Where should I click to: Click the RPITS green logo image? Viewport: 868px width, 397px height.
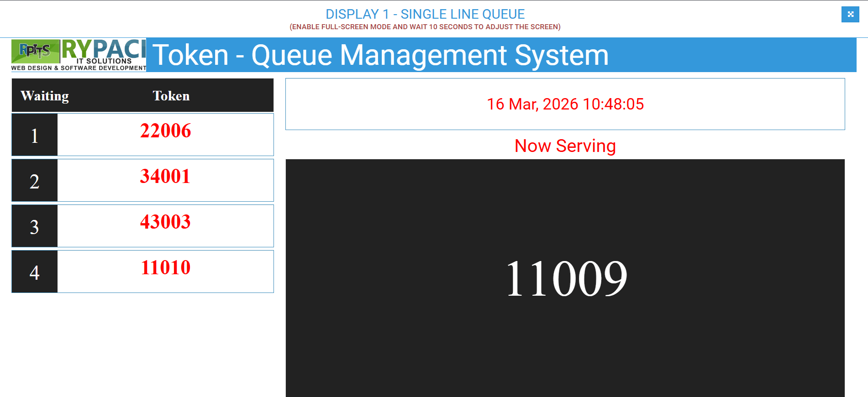click(x=36, y=51)
